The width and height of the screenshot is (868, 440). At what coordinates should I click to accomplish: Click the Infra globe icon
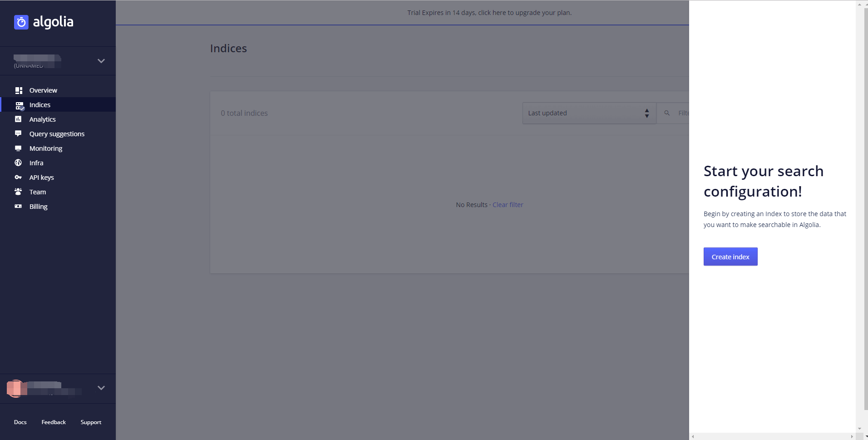pos(18,163)
